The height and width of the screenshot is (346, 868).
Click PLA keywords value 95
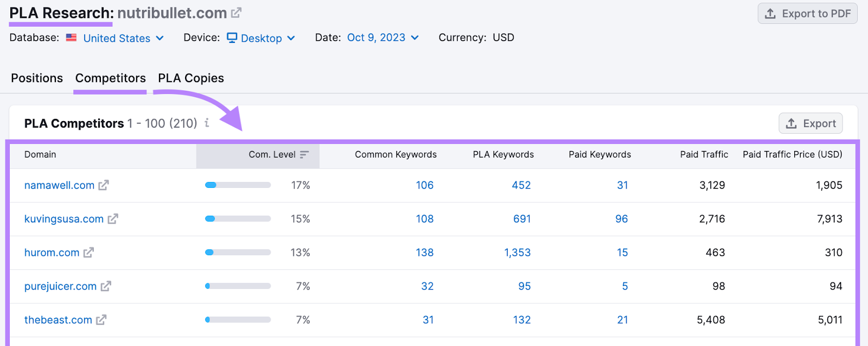(x=525, y=286)
